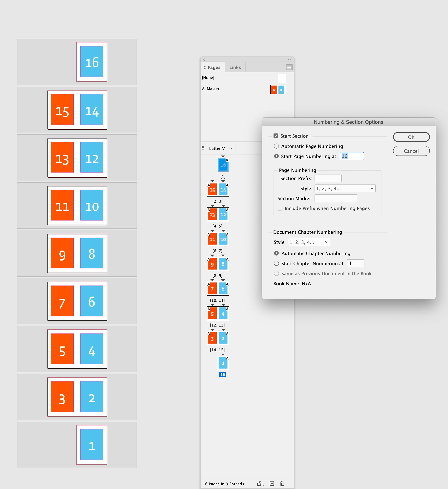Select Start Chapter Numbering at option

click(x=276, y=263)
